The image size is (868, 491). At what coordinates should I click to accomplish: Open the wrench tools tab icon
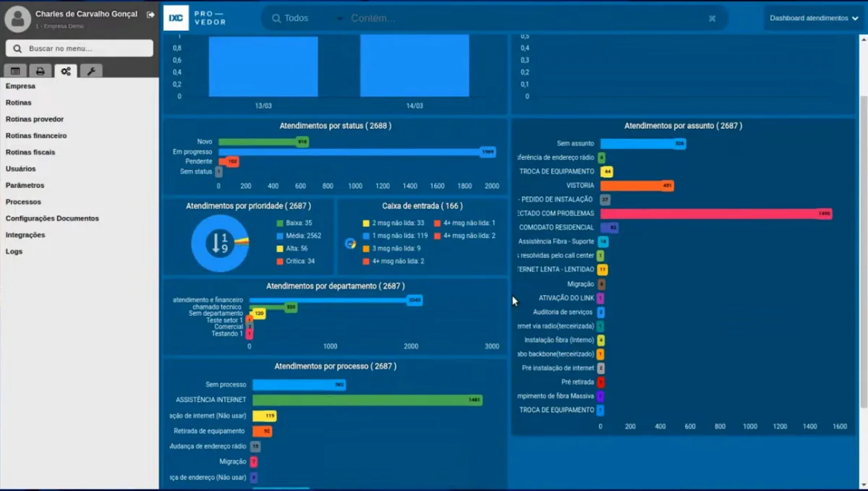[x=90, y=71]
